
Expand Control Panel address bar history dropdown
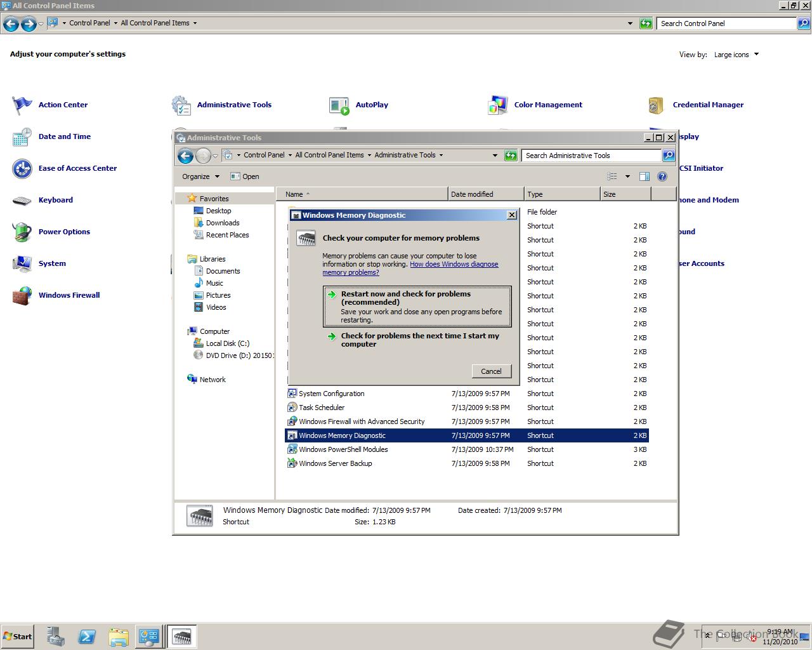630,23
